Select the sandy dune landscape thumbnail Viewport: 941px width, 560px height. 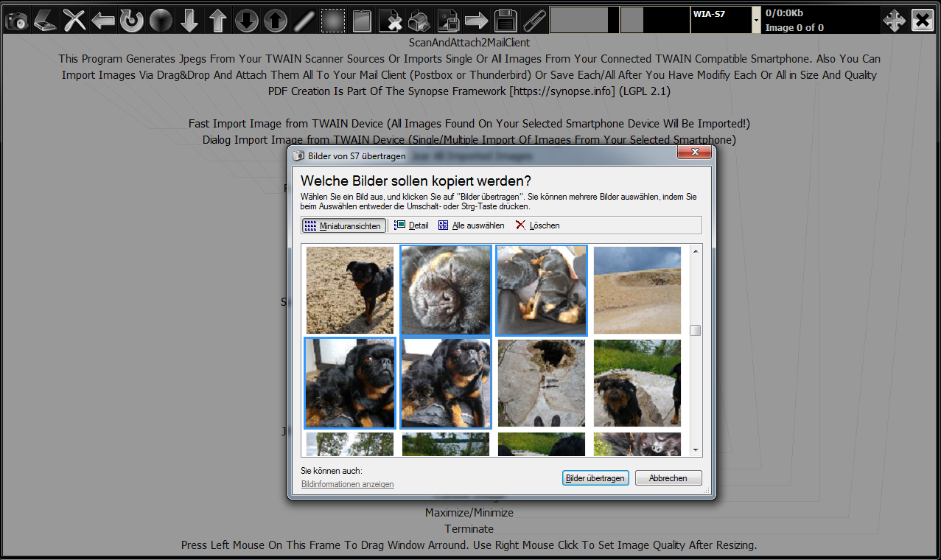tap(637, 290)
